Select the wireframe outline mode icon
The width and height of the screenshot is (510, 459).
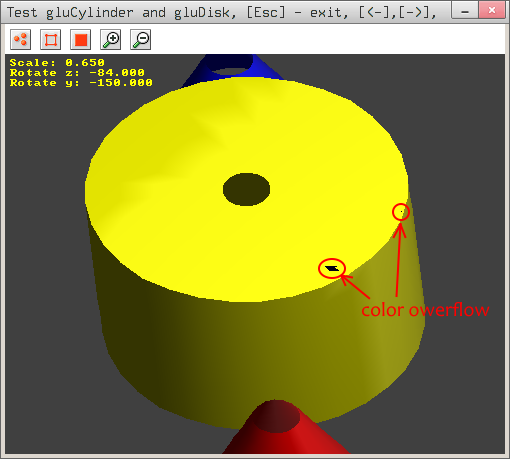[x=51, y=40]
